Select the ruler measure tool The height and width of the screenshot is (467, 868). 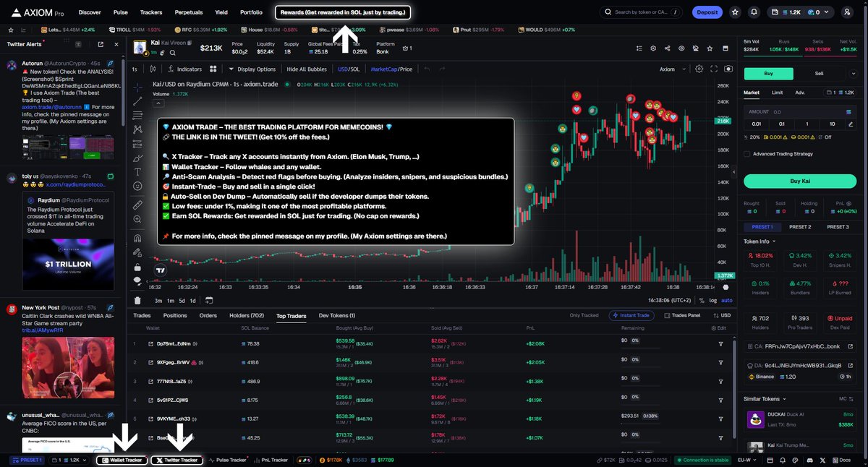point(137,205)
